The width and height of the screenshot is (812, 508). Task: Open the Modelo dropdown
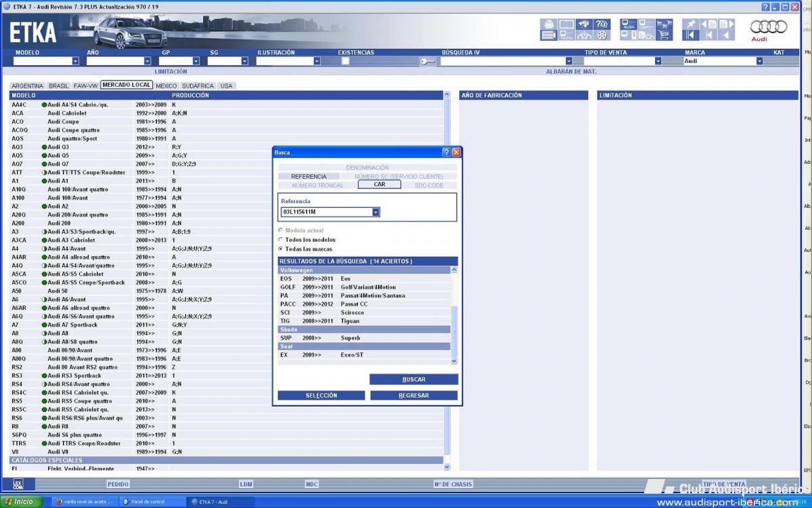75,61
